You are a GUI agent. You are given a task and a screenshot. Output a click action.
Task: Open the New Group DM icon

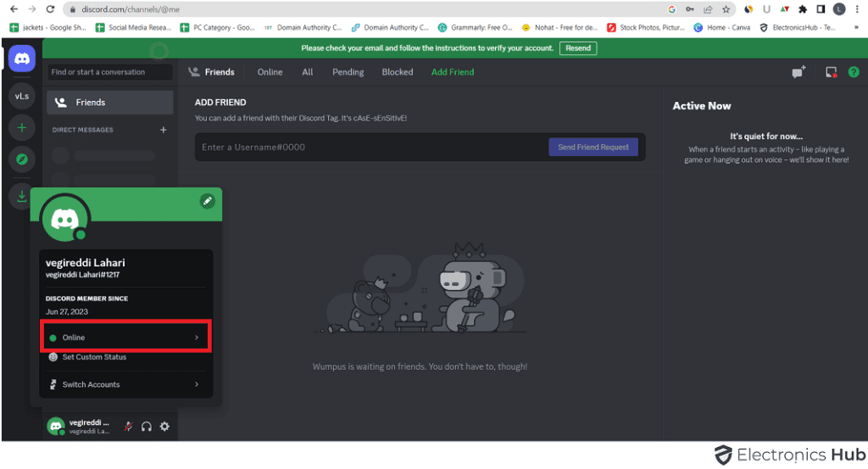tap(798, 72)
